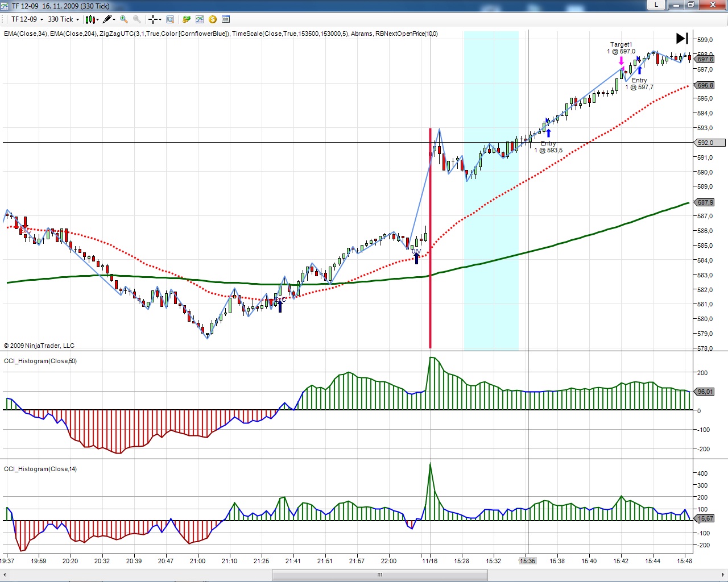Expand the TF 12-09 instrument dropdown

[x=27, y=19]
